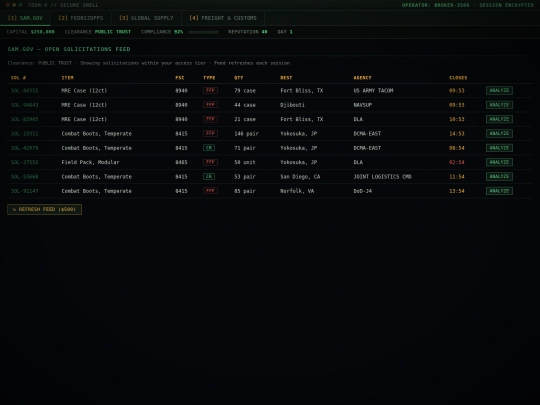Viewport: 540px width, 405px height.
Task: Click the 'Norfolk, VA' destination cell
Action: tap(297, 191)
